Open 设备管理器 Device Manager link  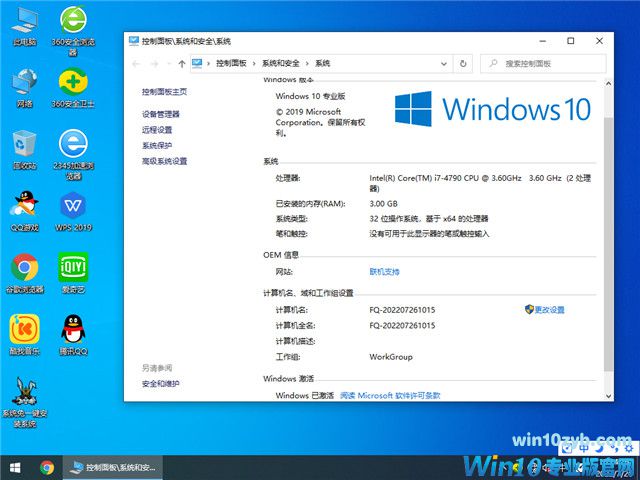pyautogui.click(x=160, y=114)
